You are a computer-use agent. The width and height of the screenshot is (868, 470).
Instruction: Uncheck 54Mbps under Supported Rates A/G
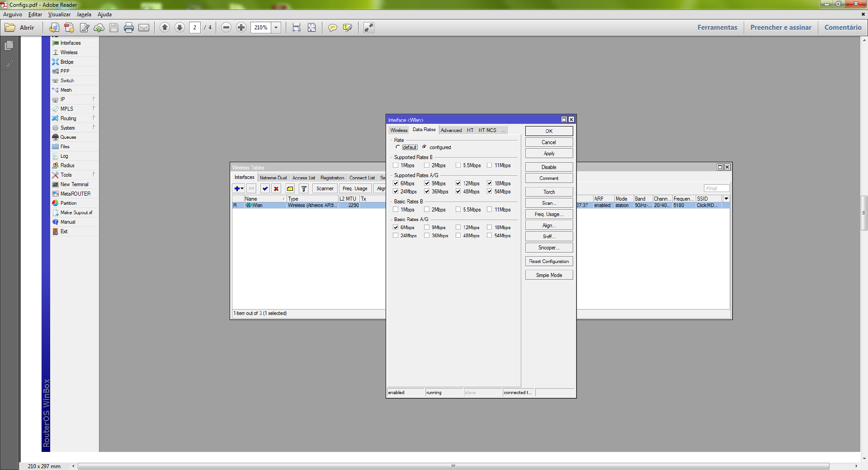pyautogui.click(x=490, y=192)
